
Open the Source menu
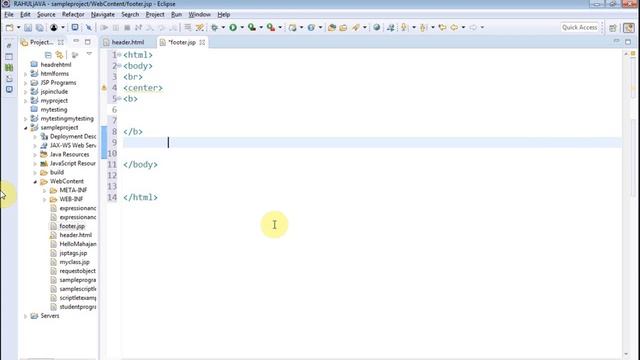tap(46, 14)
